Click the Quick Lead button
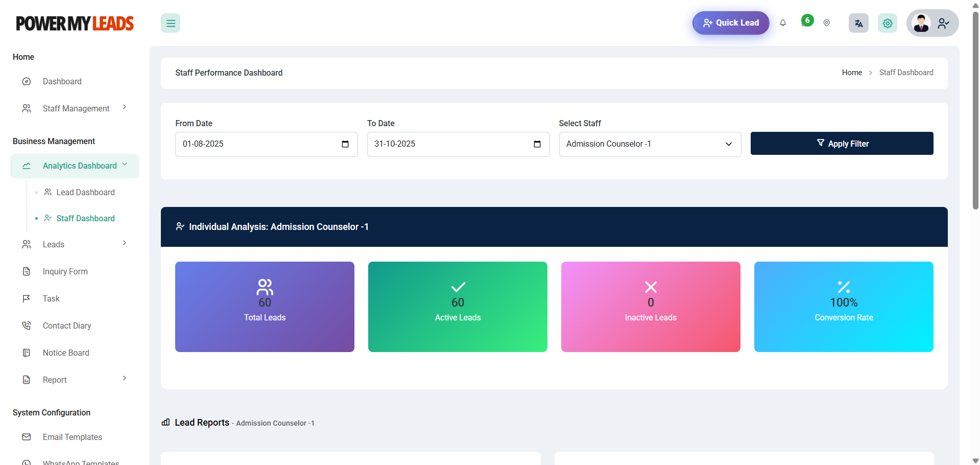The image size is (980, 465). (730, 23)
